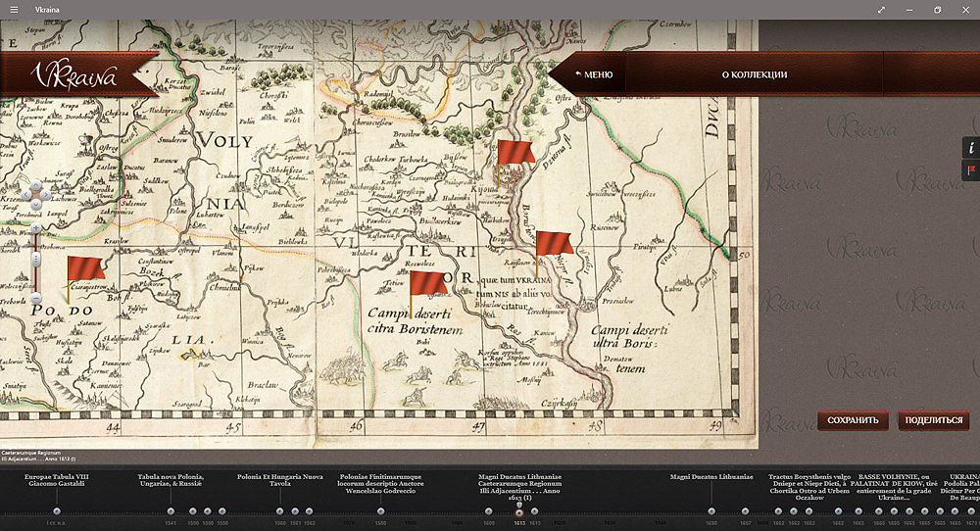Image resolution: width=980 pixels, height=531 pixels.
Task: Click the Vkraina logo banner
Action: pyautogui.click(x=78, y=75)
